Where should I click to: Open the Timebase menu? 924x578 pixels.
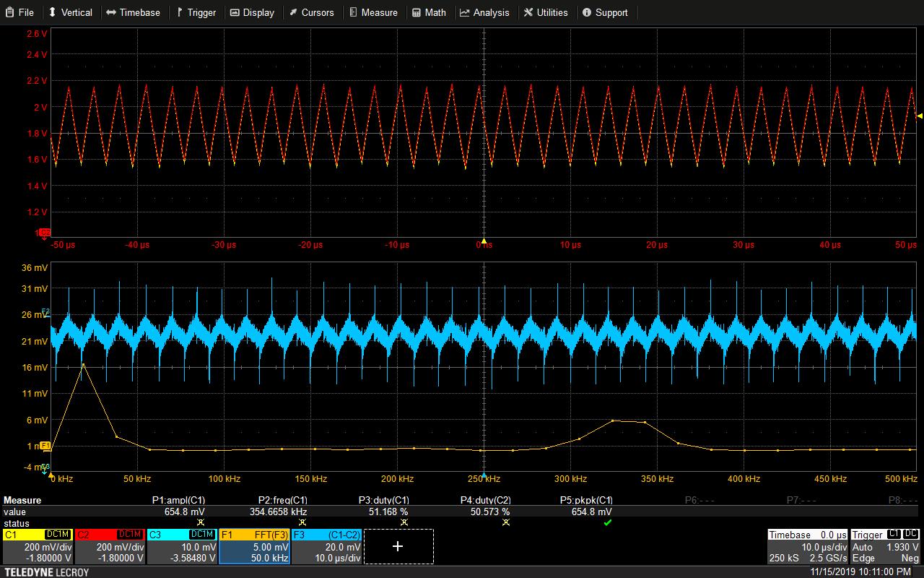tap(134, 12)
